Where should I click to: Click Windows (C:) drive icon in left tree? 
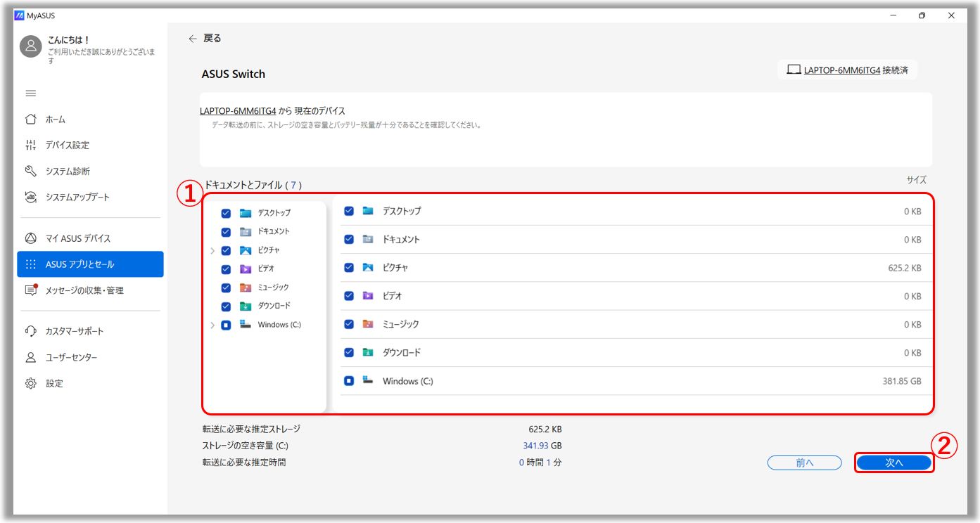coord(245,324)
